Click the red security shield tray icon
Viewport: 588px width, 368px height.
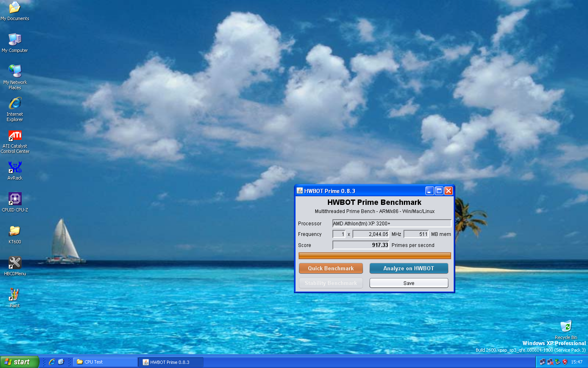[x=565, y=362]
